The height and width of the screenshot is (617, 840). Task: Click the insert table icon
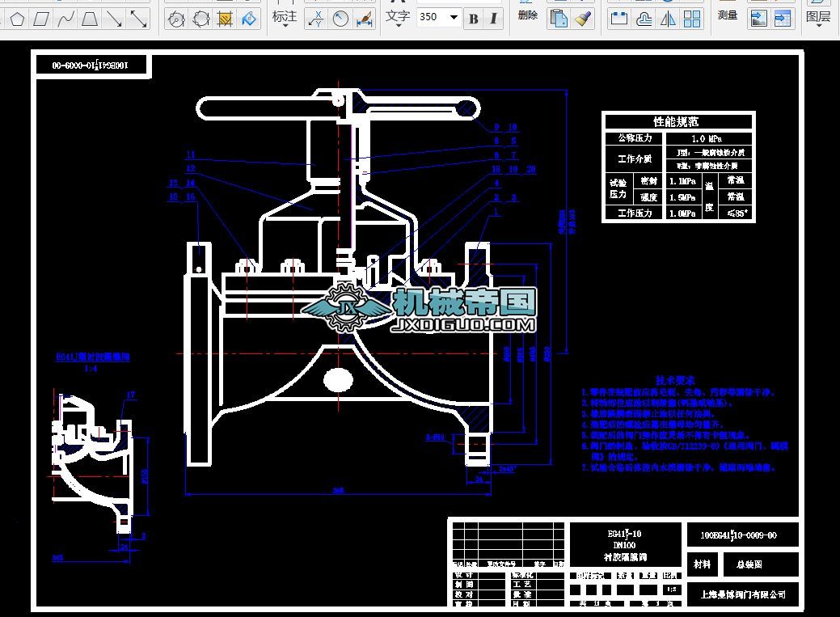click(783, 19)
